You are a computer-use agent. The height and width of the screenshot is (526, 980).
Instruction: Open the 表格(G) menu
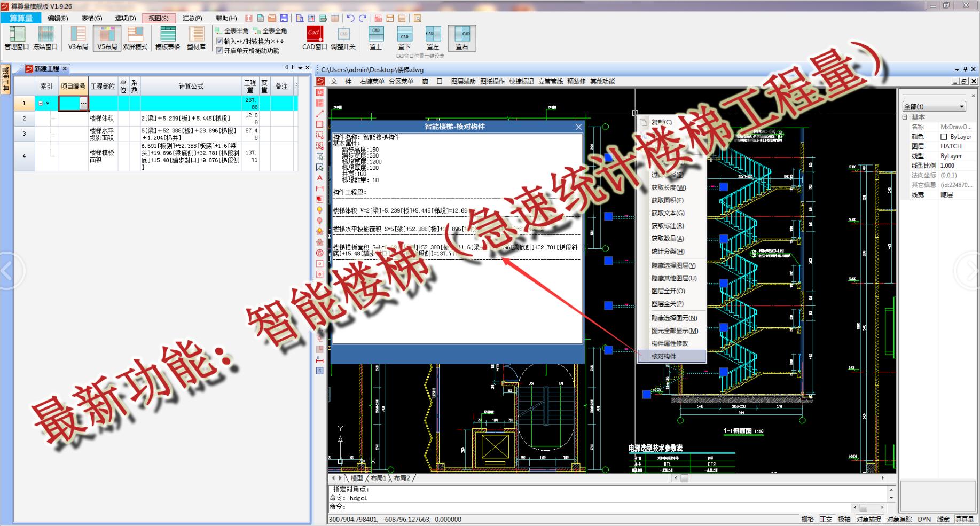pos(92,18)
